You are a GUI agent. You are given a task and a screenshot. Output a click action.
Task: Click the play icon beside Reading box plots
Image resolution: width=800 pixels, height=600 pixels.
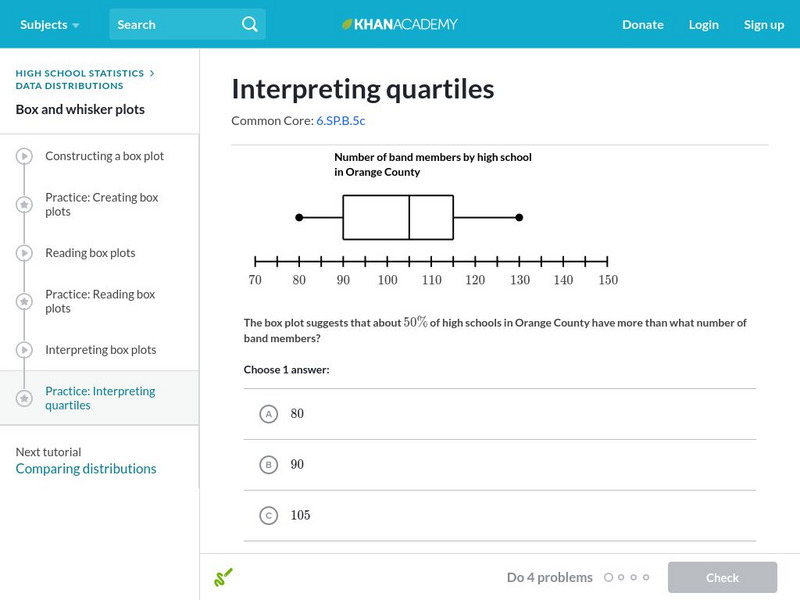tap(24, 253)
